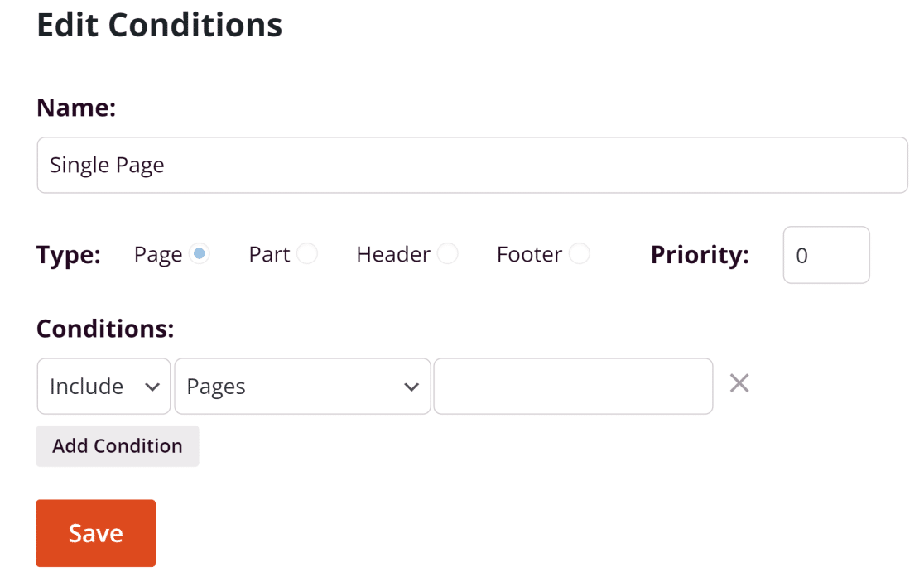This screenshot has width=924, height=577.
Task: Select the Page type radio button
Action: [x=200, y=254]
